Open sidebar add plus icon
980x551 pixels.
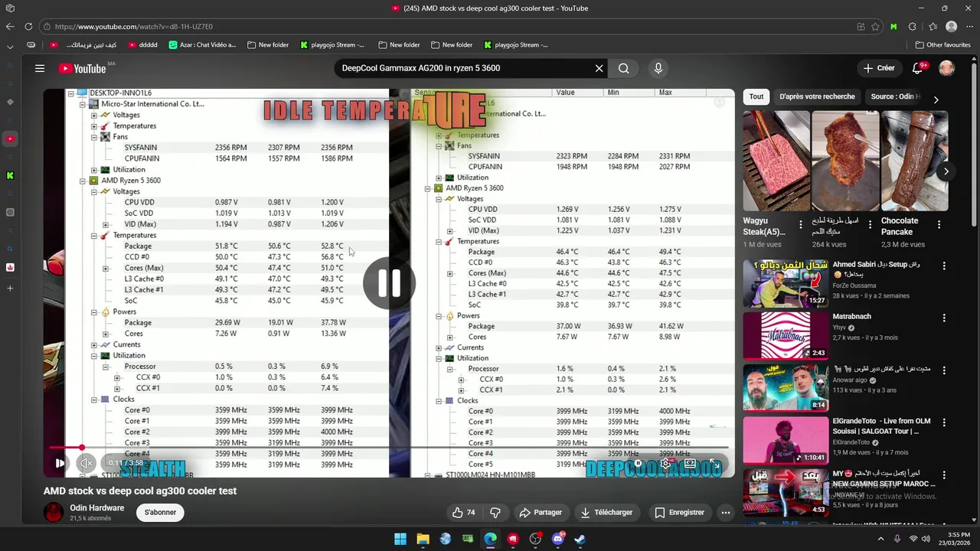point(10,289)
